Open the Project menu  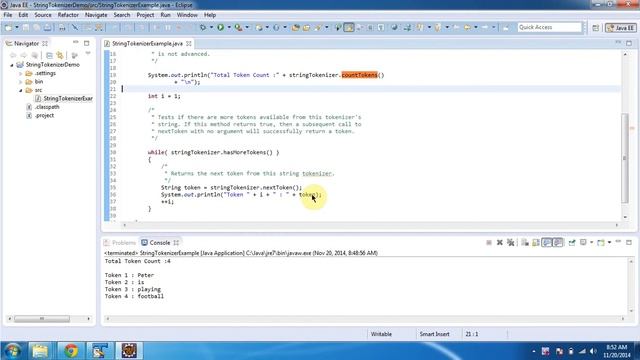[x=145, y=15]
